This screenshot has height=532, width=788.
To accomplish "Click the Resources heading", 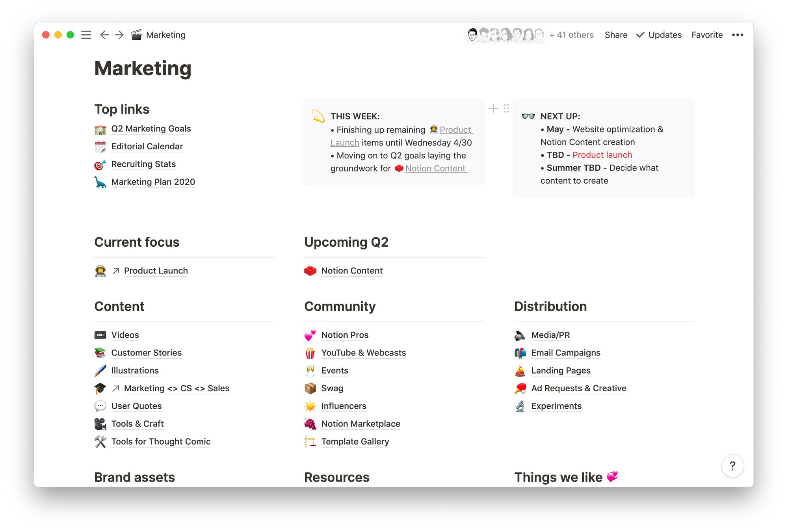I will coord(337,477).
